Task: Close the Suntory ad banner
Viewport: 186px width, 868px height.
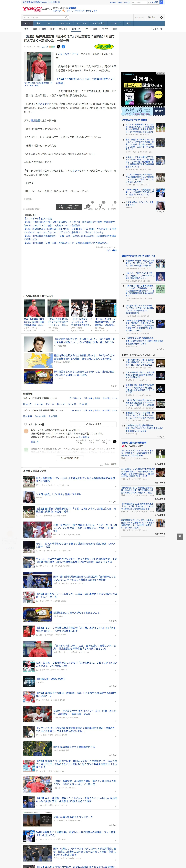Action: [163, 73]
